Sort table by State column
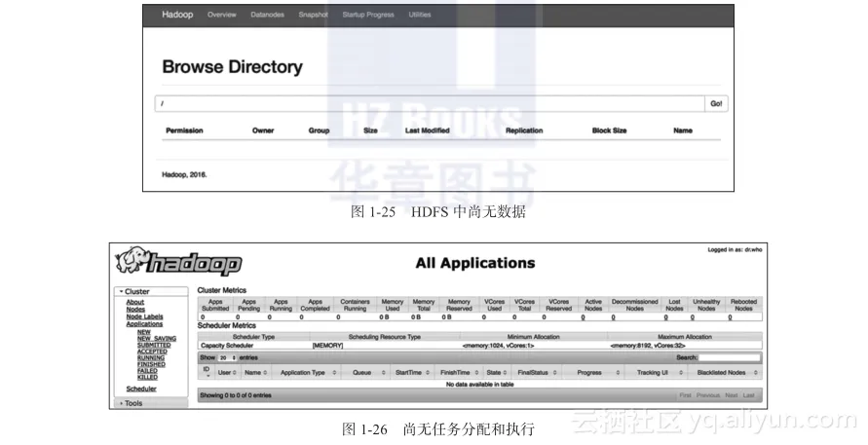This screenshot has width=868, height=445. 497,373
